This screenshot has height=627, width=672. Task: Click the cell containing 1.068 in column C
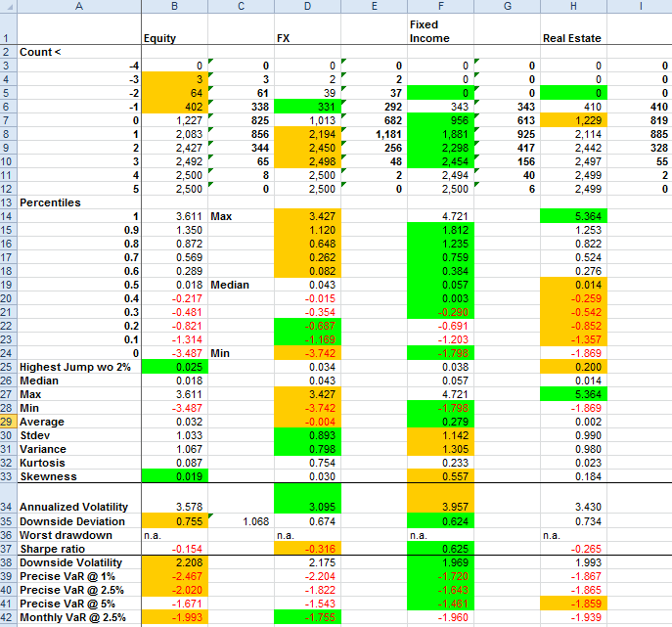pos(240,521)
